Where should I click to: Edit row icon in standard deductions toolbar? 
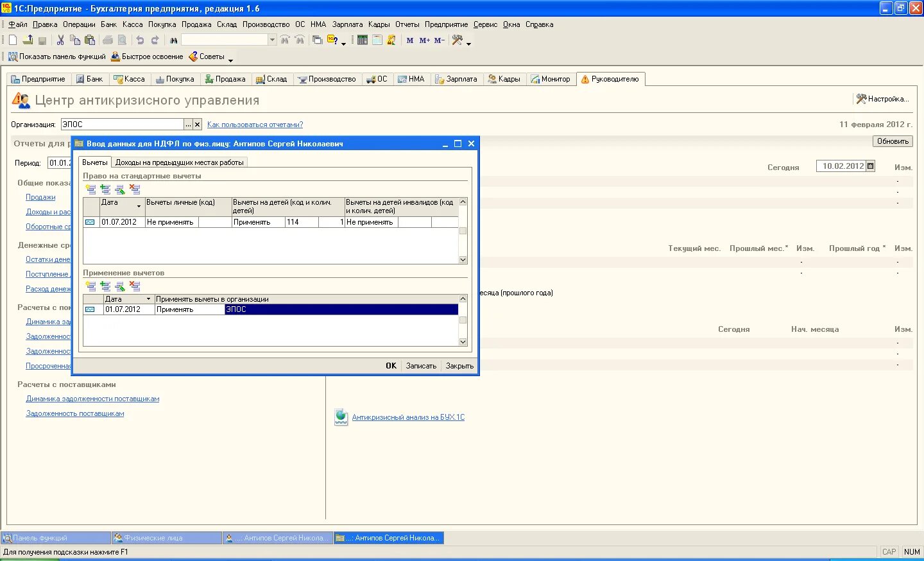tap(120, 189)
